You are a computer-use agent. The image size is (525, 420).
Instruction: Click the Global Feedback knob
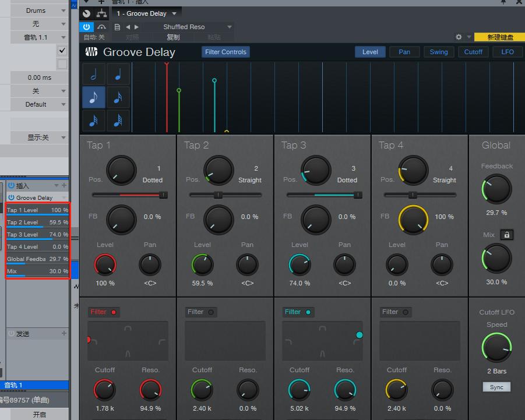click(x=496, y=189)
